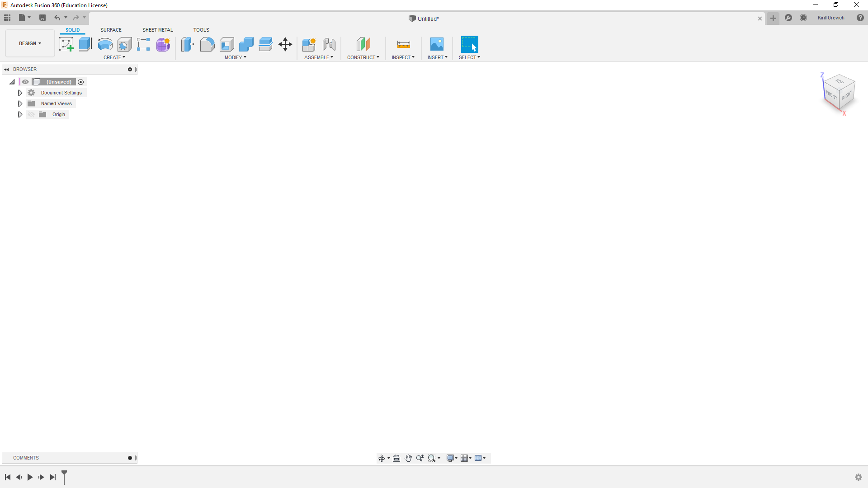Switch to the Surface tab
868x488 pixels.
click(111, 30)
